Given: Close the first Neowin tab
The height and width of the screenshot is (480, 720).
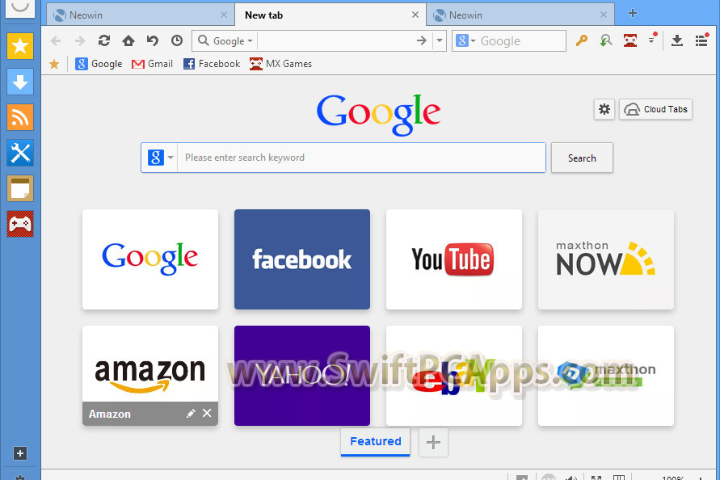Looking at the screenshot, I should (x=224, y=15).
